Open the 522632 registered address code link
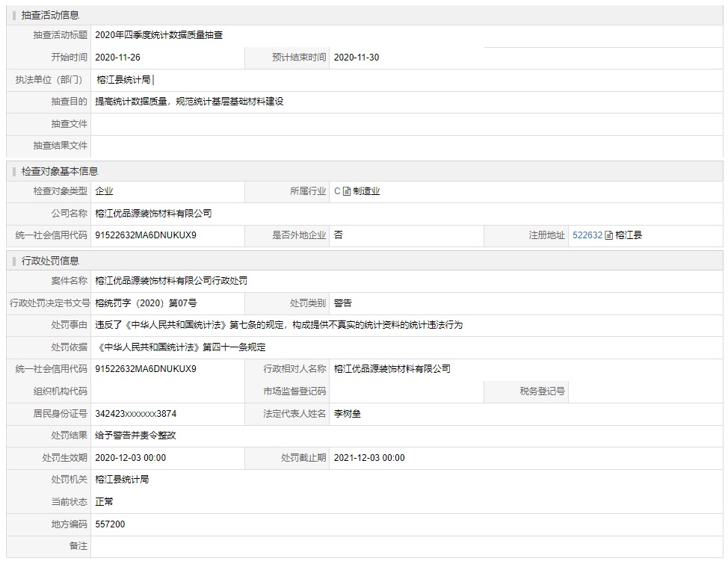The image size is (728, 564). pyautogui.click(x=587, y=235)
